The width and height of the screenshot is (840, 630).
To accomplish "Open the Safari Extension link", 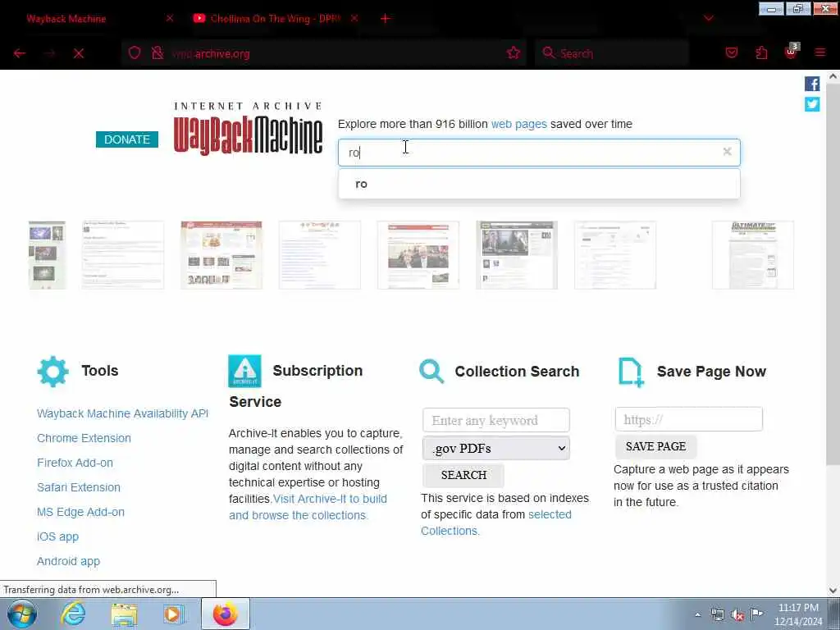I will click(x=79, y=487).
